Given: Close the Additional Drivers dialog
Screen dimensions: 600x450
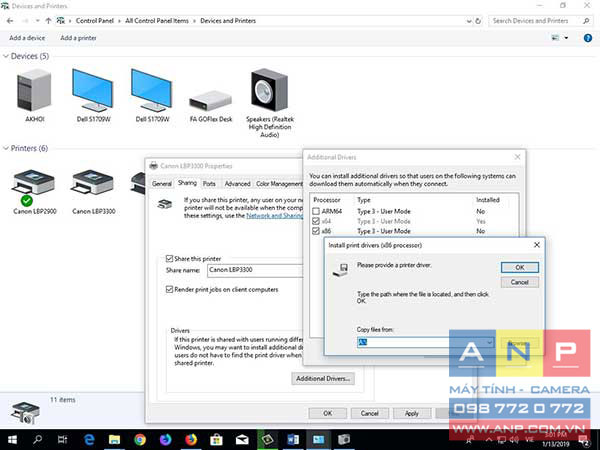Looking at the screenshot, I should coord(517,157).
